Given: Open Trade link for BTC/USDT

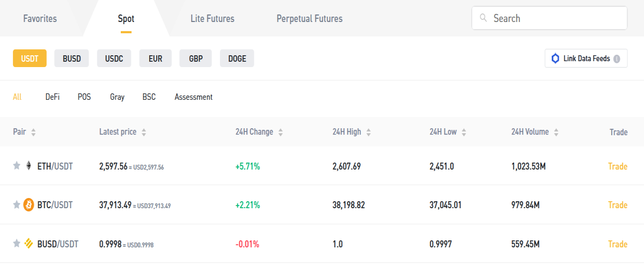Looking at the screenshot, I should pyautogui.click(x=618, y=205).
